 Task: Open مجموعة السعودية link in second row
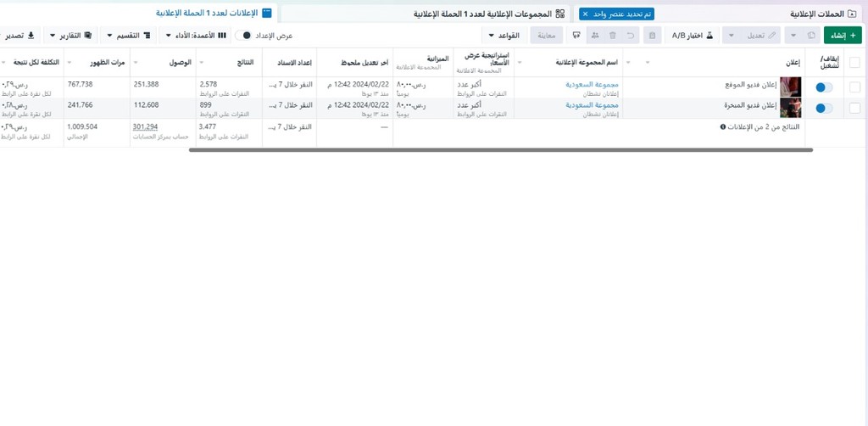click(592, 105)
